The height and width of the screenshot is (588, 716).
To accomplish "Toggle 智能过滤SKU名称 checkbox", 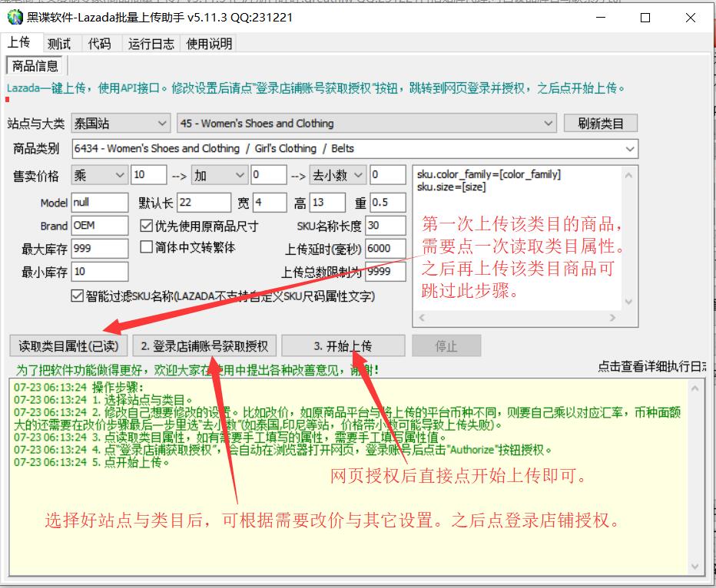I will [77, 296].
